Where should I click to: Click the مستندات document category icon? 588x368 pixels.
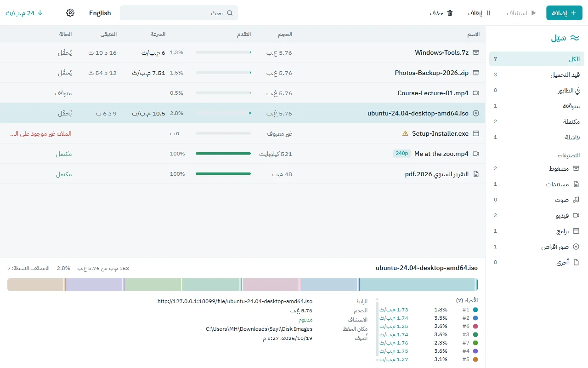pyautogui.click(x=576, y=184)
